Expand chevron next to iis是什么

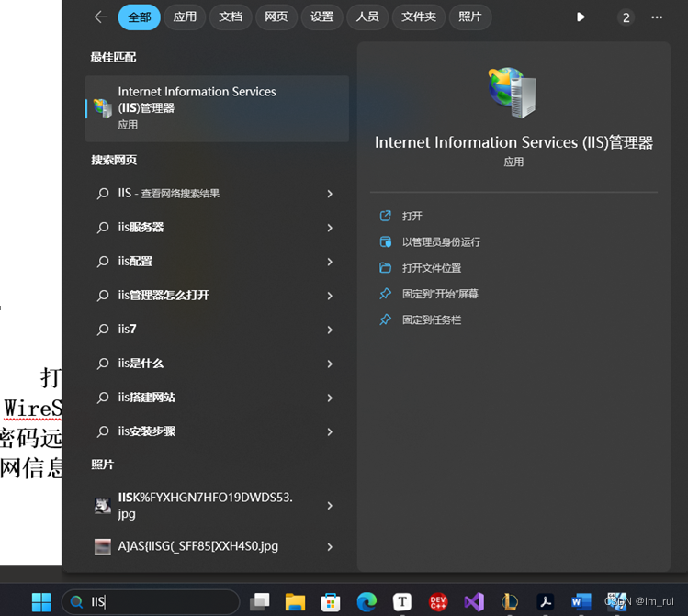point(330,364)
